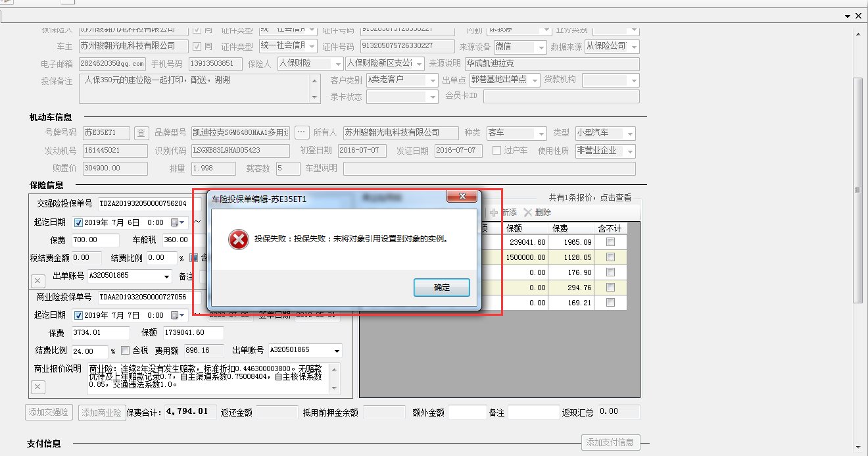Image resolution: width=868 pixels, height=456 pixels.
Task: Toggle 含不计 checkbox for 294.76 row
Action: [611, 288]
